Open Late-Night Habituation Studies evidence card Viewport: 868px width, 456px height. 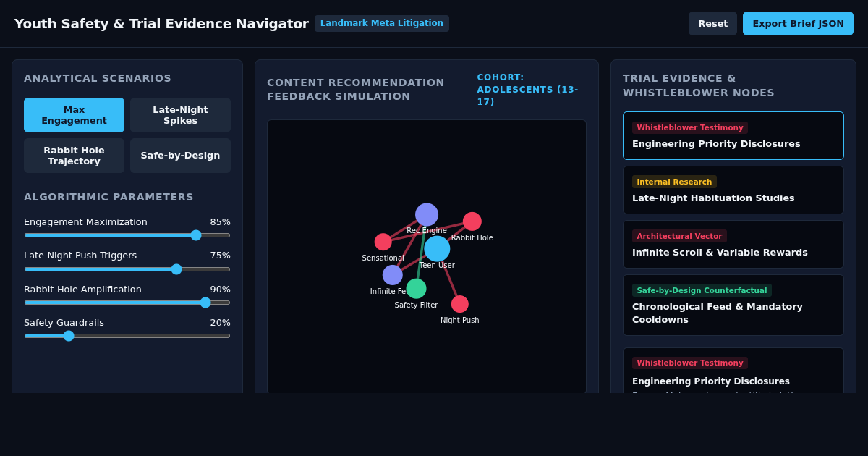(x=733, y=190)
